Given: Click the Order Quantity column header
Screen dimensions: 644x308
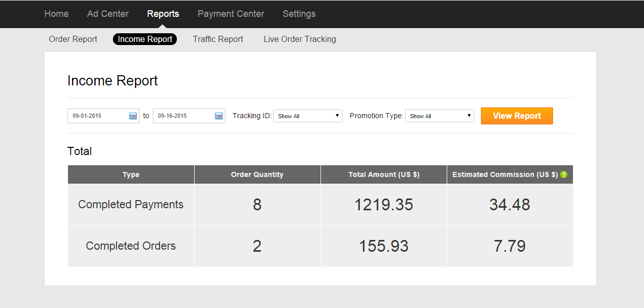Looking at the screenshot, I should pos(257,174).
